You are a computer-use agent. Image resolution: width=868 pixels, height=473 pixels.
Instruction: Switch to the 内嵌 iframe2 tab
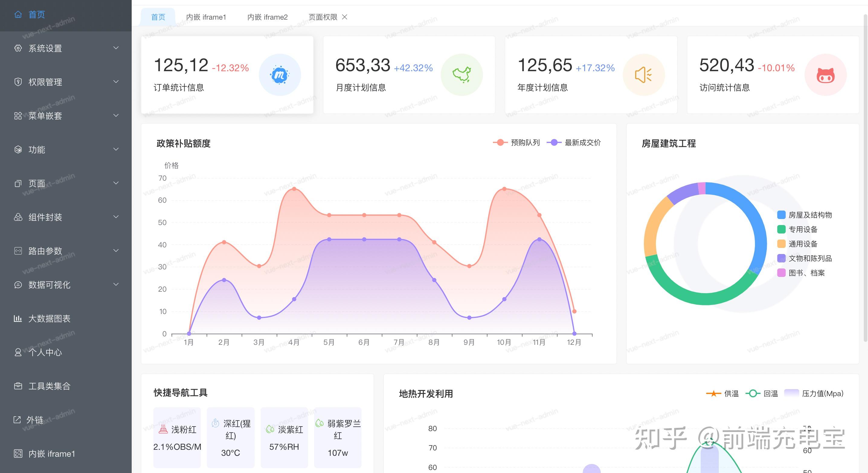[268, 17]
